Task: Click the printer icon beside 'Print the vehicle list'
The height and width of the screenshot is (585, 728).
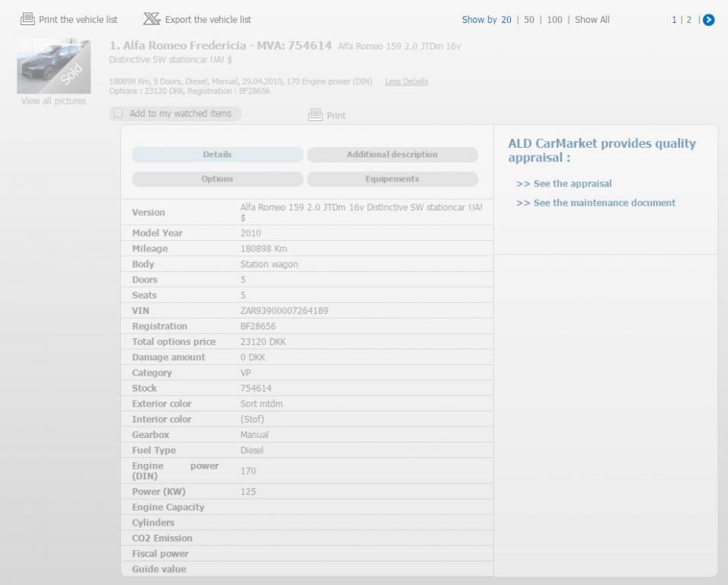Action: pos(27,19)
